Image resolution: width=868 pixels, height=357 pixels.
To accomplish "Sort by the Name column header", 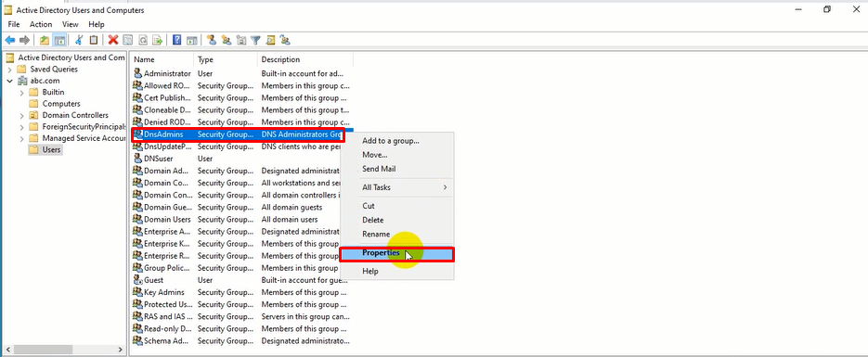I will 162,59.
